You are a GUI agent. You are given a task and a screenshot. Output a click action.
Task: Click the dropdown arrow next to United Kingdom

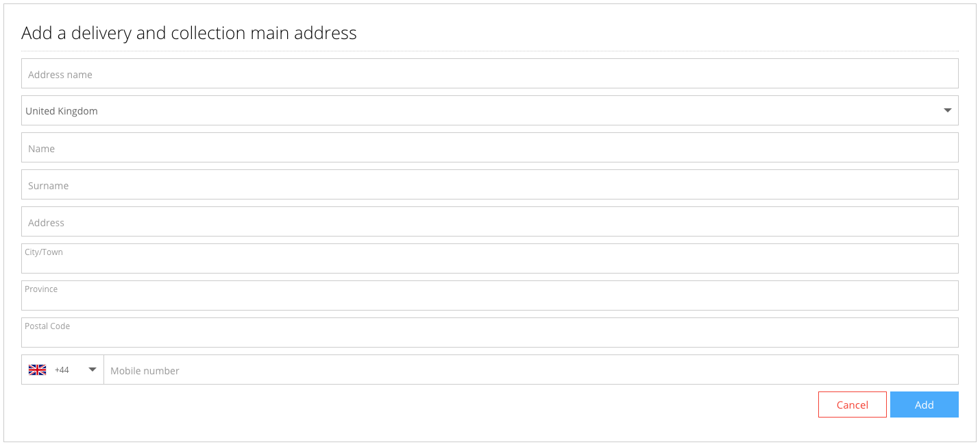(948, 110)
